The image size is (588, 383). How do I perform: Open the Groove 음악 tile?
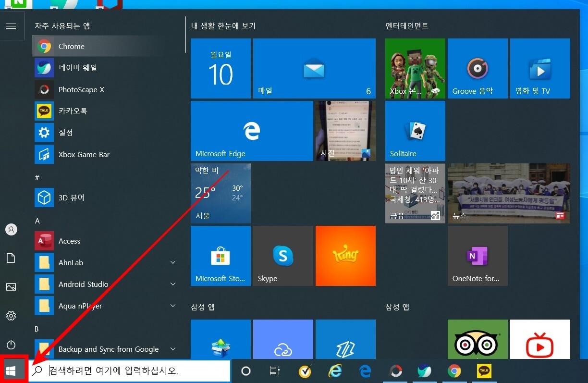pyautogui.click(x=477, y=68)
